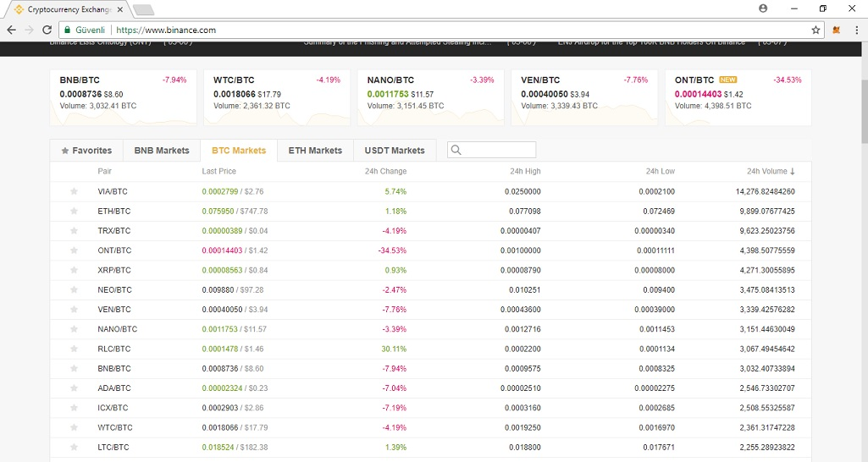Star the VIA/BTC pair as favorite
This screenshot has height=462, width=868.
coord(74,191)
